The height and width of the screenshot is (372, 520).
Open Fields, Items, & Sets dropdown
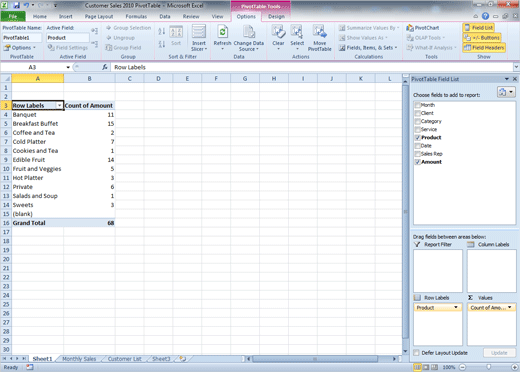(x=368, y=48)
